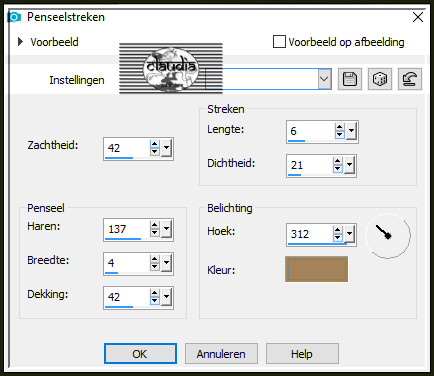Screen dimensions: 434x376
Task: Reset settings to default with the arrow icon
Action: pos(410,79)
